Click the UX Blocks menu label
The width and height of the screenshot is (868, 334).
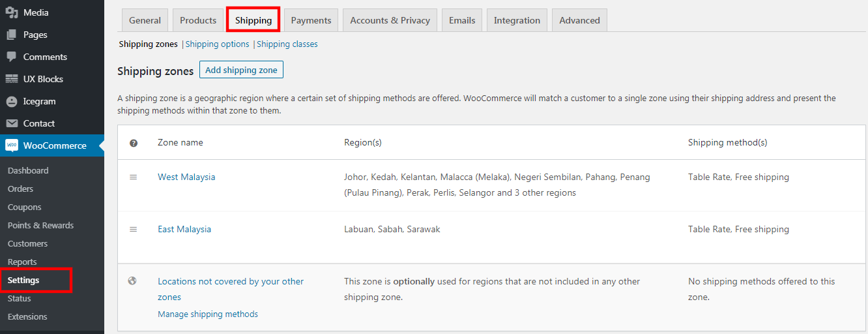43,79
